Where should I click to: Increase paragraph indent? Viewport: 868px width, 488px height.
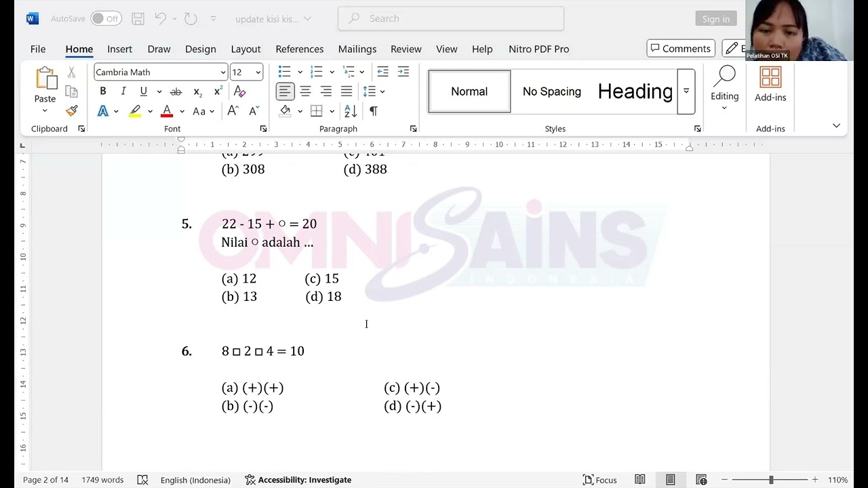point(403,72)
